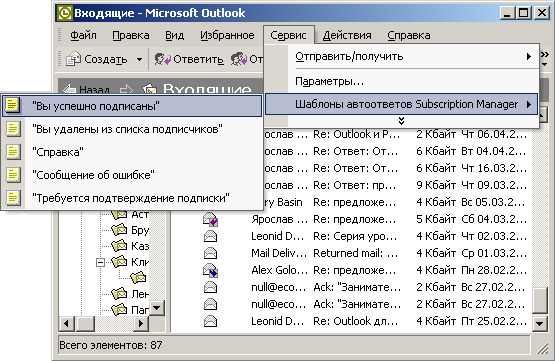The image size is (555, 361).
Task: Click note icon beside "Вы успешно подписаны"
Action: point(13,105)
